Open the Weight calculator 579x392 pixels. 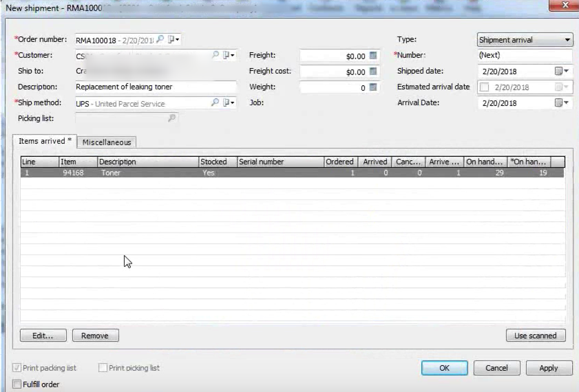click(373, 87)
